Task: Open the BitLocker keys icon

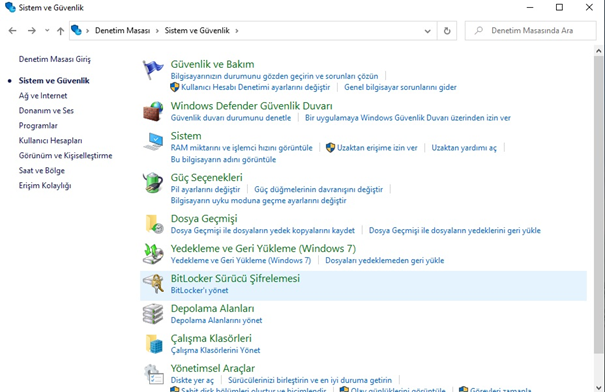Action: pos(153,284)
